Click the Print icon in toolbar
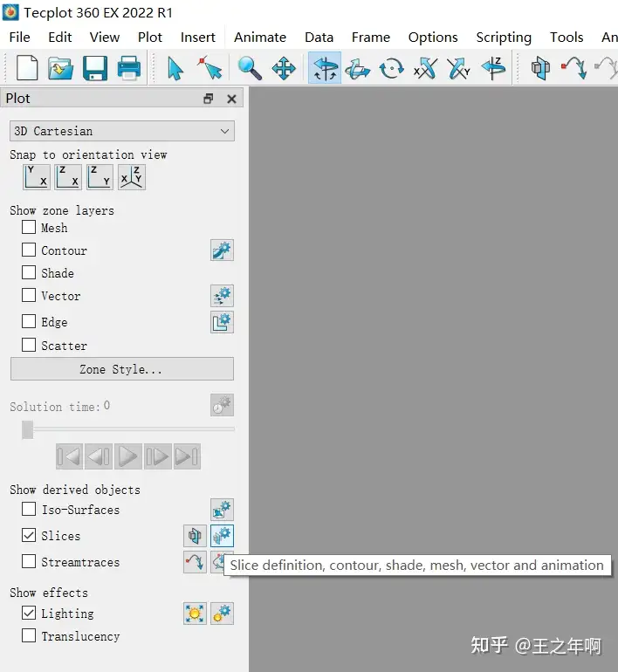This screenshot has height=672, width=618. 128,68
